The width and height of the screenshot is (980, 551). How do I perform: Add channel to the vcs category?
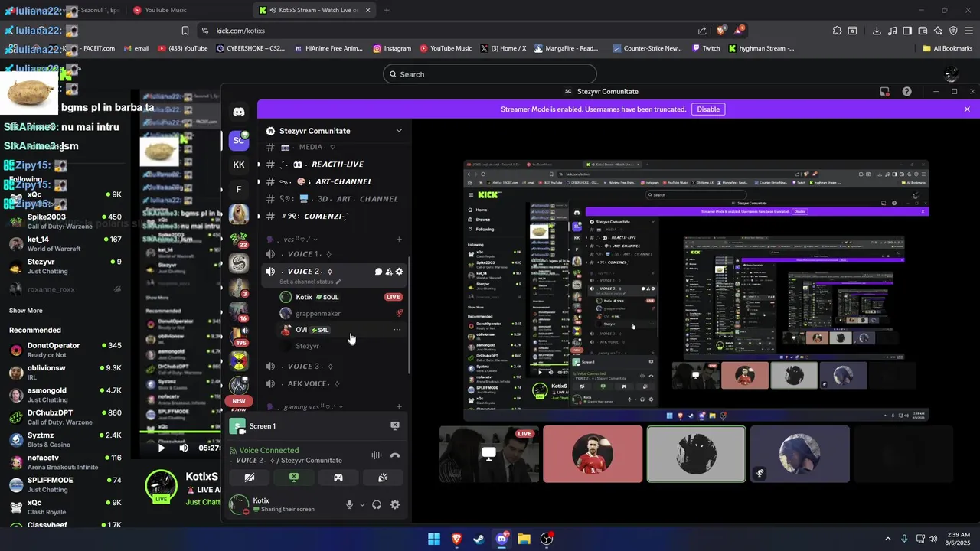click(399, 240)
